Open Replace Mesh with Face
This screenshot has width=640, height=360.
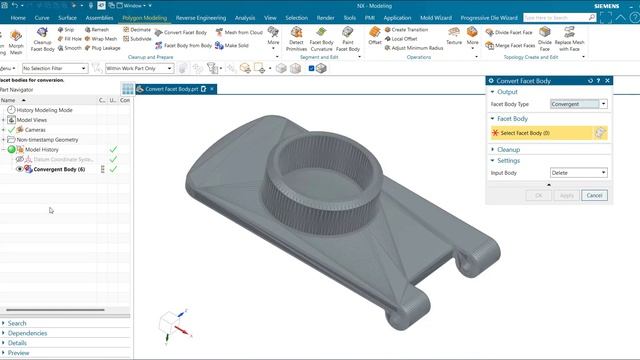(x=569, y=39)
